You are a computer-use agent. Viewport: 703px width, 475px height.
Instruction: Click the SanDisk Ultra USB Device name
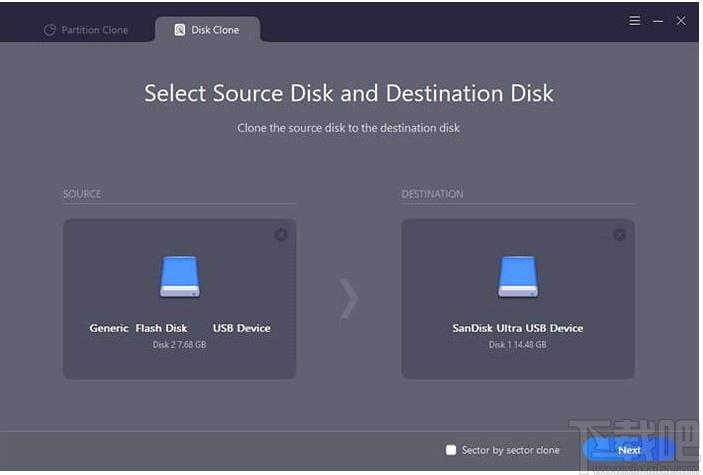tap(518, 328)
